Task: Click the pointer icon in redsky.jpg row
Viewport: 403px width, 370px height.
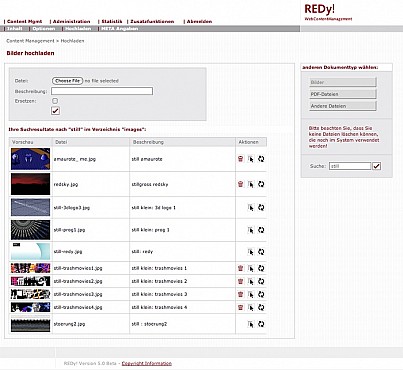Action: point(251,184)
